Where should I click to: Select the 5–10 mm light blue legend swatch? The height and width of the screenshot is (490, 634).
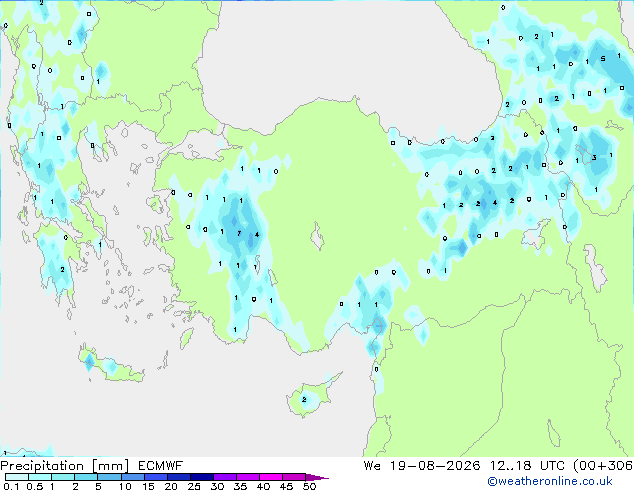pyautogui.click(x=109, y=477)
